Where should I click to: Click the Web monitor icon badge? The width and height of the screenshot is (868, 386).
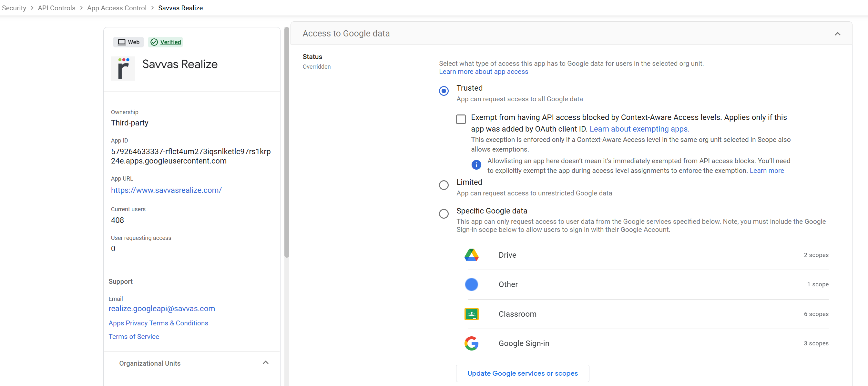coord(128,42)
